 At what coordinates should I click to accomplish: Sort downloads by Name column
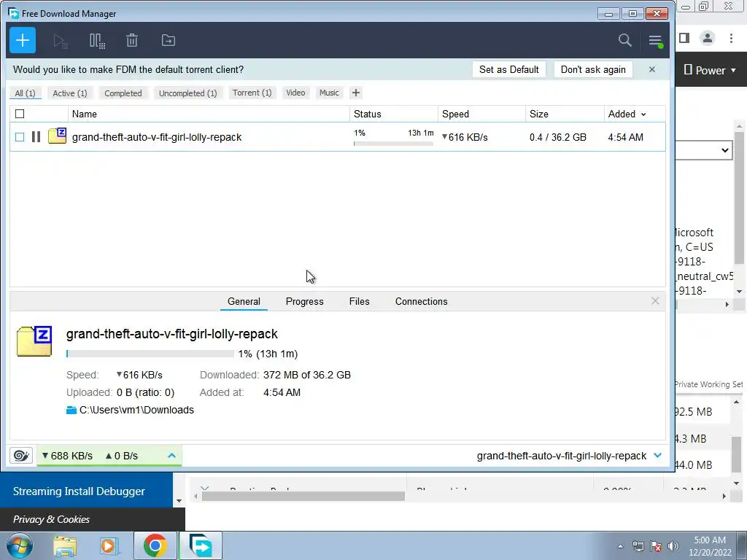pos(209,114)
